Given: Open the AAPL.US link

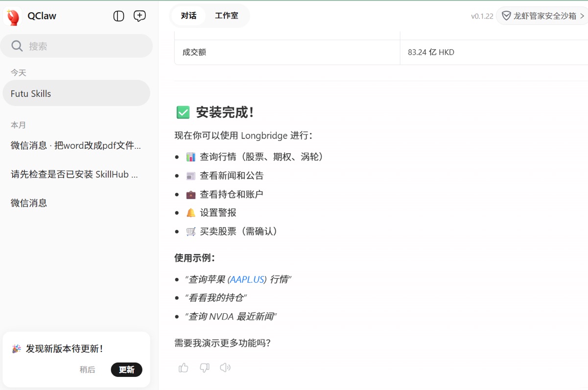Looking at the screenshot, I should point(247,279).
